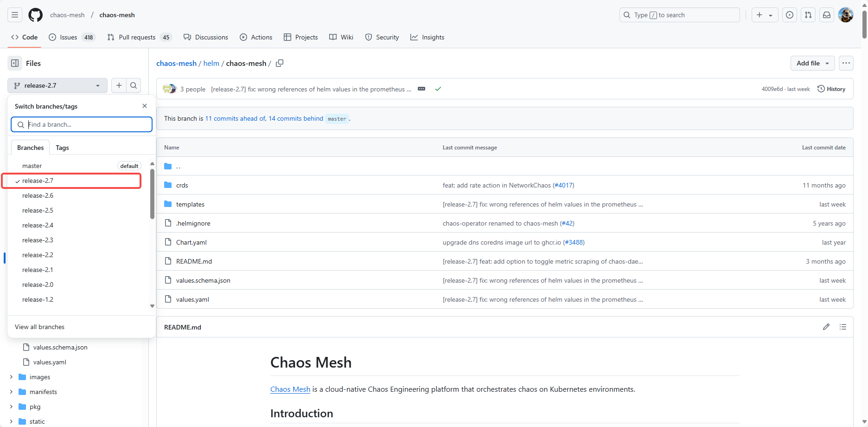
Task: Open the Discussions tab
Action: click(x=206, y=37)
